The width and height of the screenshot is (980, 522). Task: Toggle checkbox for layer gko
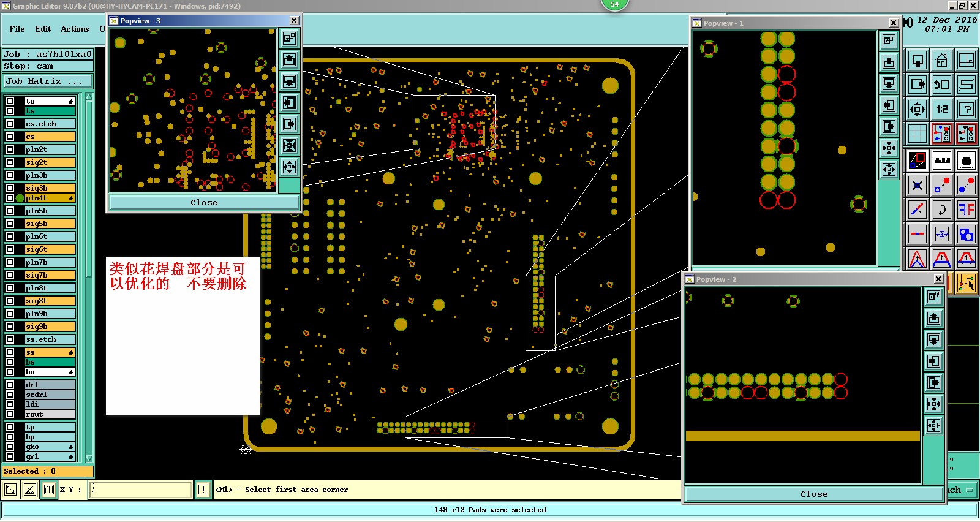(x=10, y=447)
